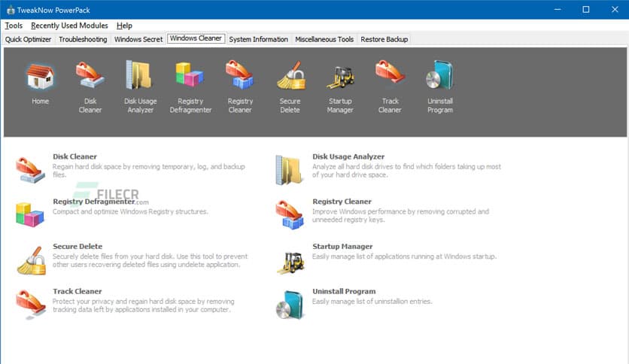Open Disk Usage Analyzer toolbar icon
The height and width of the screenshot is (364, 629).
point(139,74)
